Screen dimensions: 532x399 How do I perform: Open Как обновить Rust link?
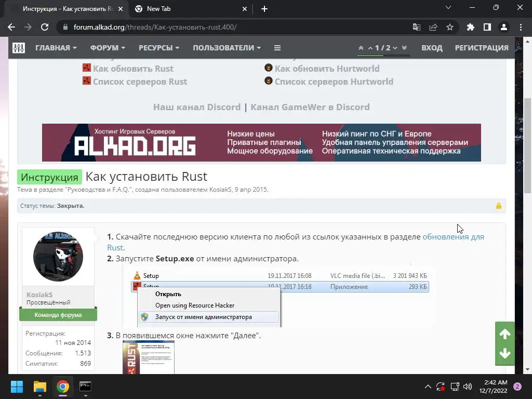(133, 69)
